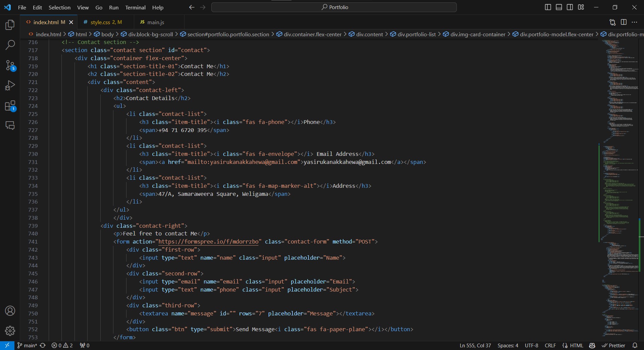The height and width of the screenshot is (350, 644).
Task: Click the main* git branch indicator
Action: pos(27,345)
